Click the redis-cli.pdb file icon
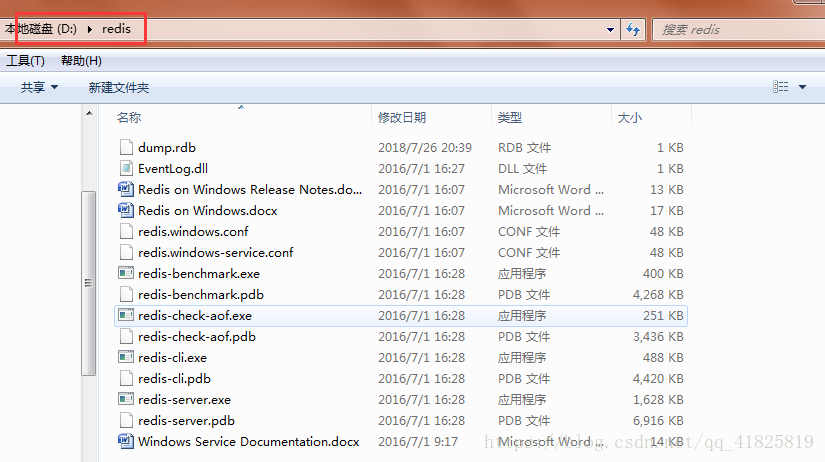Screen dimensions: 825x462 pos(126,379)
